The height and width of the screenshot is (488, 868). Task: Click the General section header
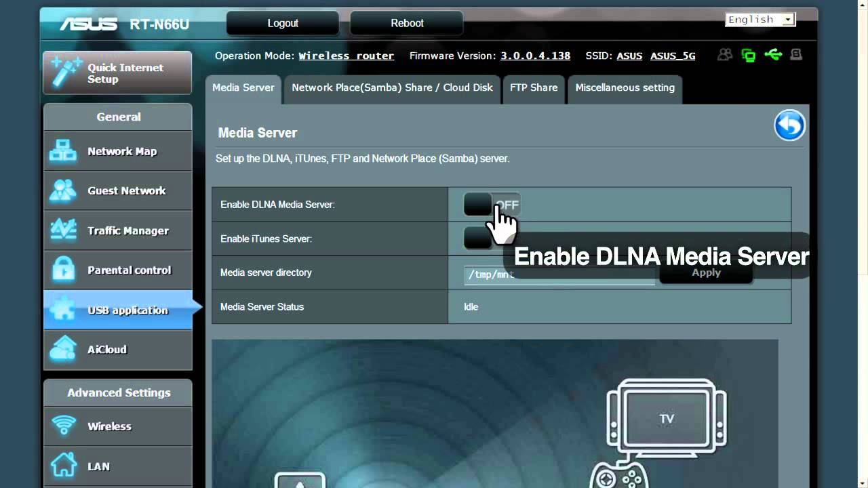point(118,117)
